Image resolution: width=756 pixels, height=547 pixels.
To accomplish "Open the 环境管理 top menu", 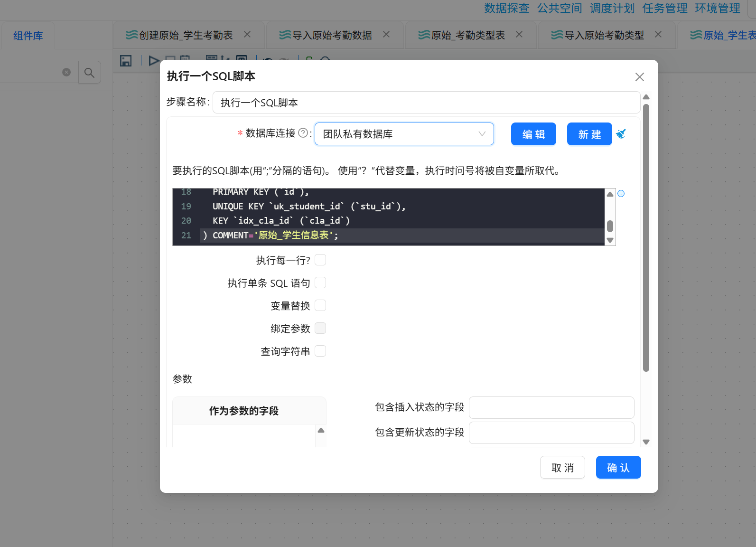I will point(717,8).
